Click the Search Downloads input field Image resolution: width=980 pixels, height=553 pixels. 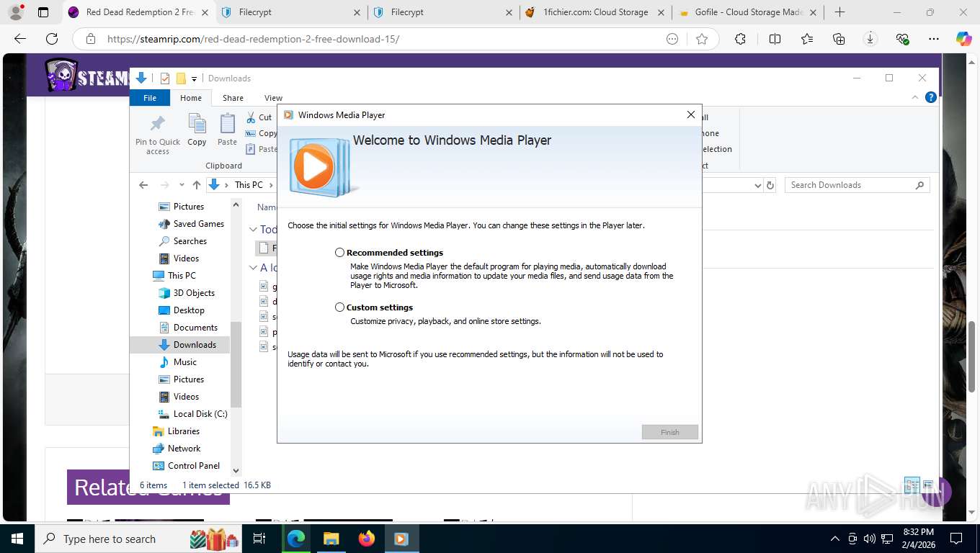pos(850,185)
